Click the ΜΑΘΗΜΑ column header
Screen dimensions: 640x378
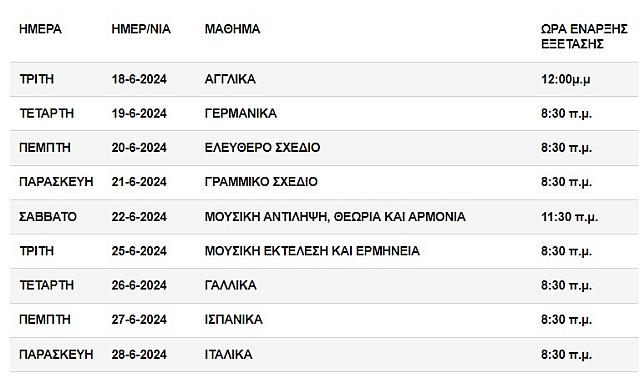[232, 29]
